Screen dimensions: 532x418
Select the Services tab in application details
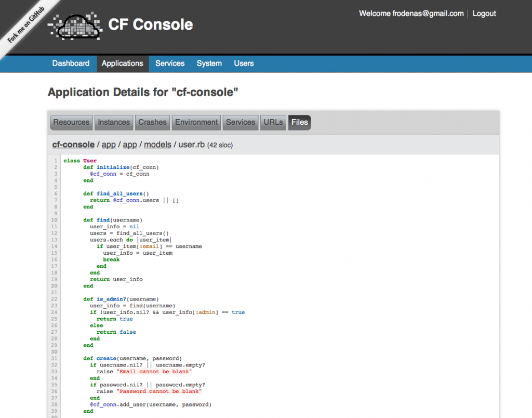(x=241, y=122)
